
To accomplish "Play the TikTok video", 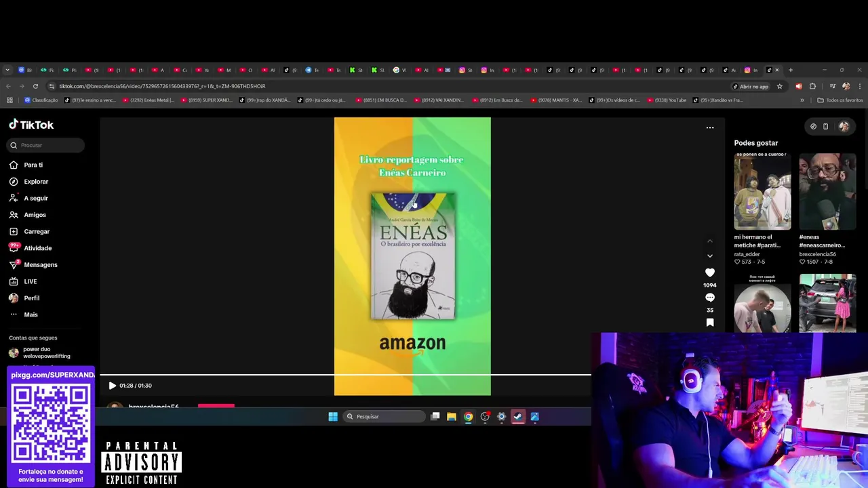I will (113, 386).
